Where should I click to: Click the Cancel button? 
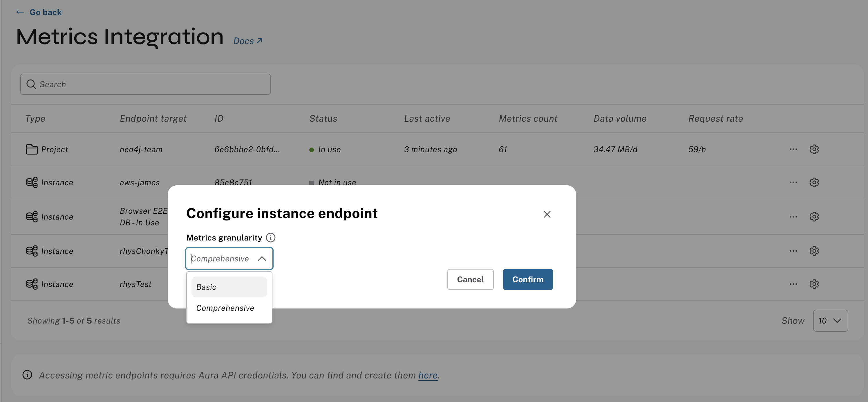[470, 279]
